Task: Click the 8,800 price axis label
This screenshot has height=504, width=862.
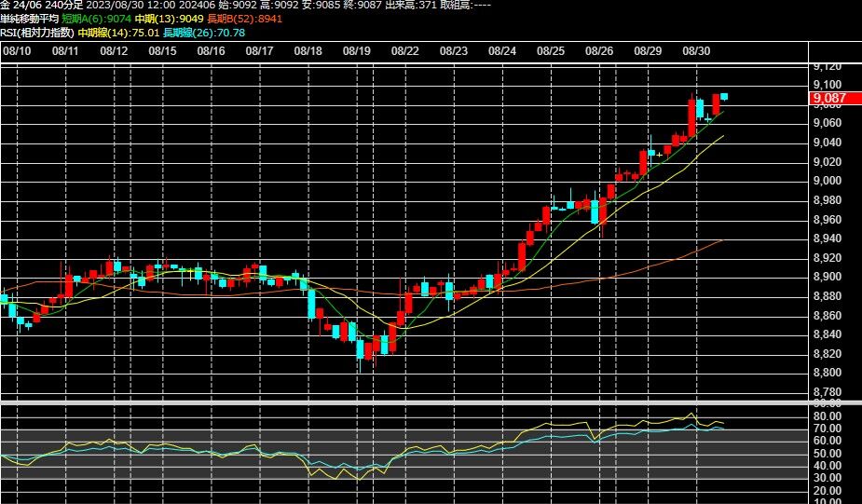Action: tap(828, 373)
